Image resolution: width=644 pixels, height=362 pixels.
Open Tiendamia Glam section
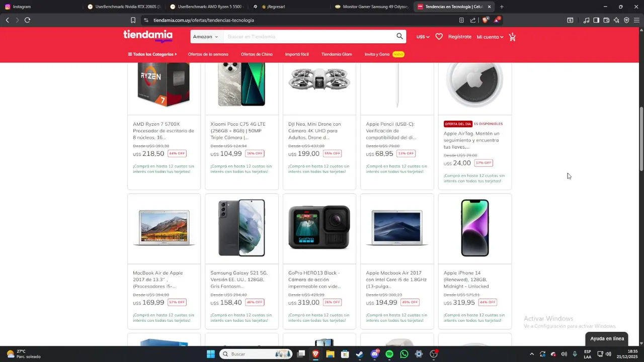(337, 54)
